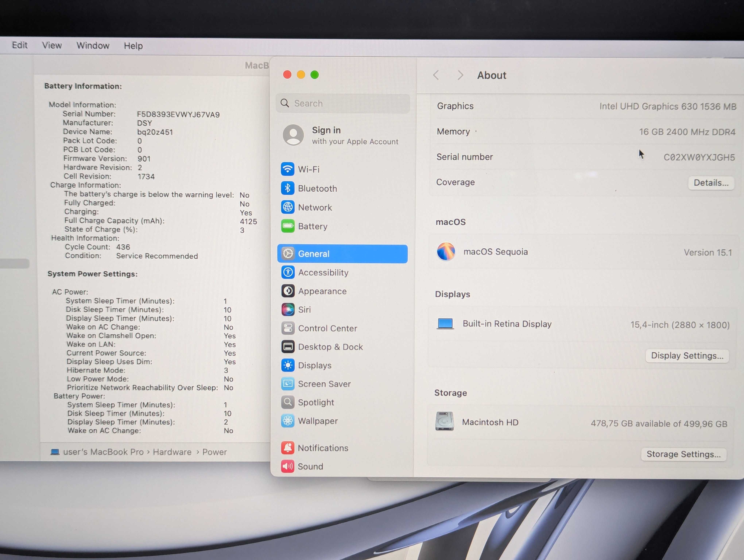Image resolution: width=744 pixels, height=560 pixels.
Task: Open the Displays sun icon
Action: point(288,365)
